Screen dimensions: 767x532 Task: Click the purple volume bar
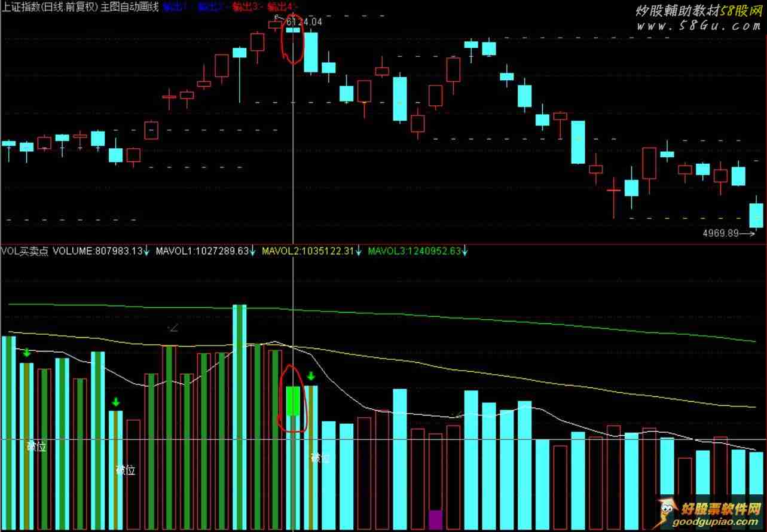tap(436, 519)
